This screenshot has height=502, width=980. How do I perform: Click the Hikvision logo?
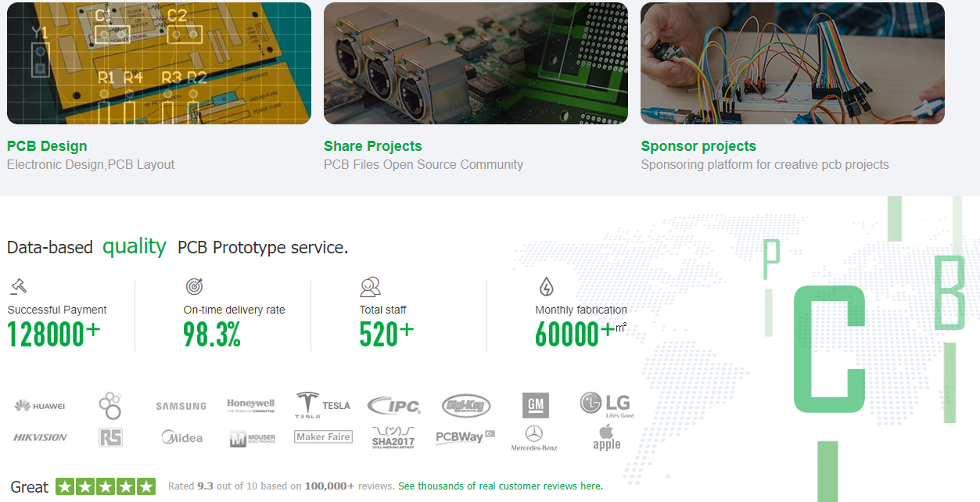coord(40,437)
